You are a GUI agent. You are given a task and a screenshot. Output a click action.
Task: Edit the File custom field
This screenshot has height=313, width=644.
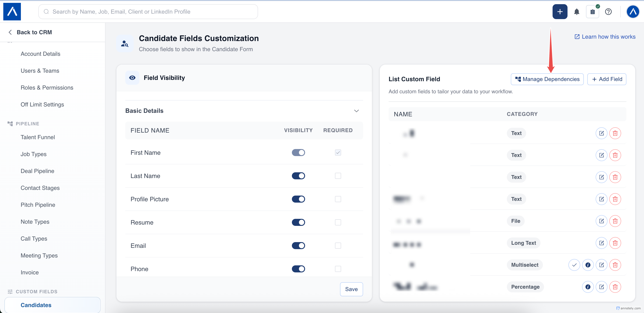601,221
